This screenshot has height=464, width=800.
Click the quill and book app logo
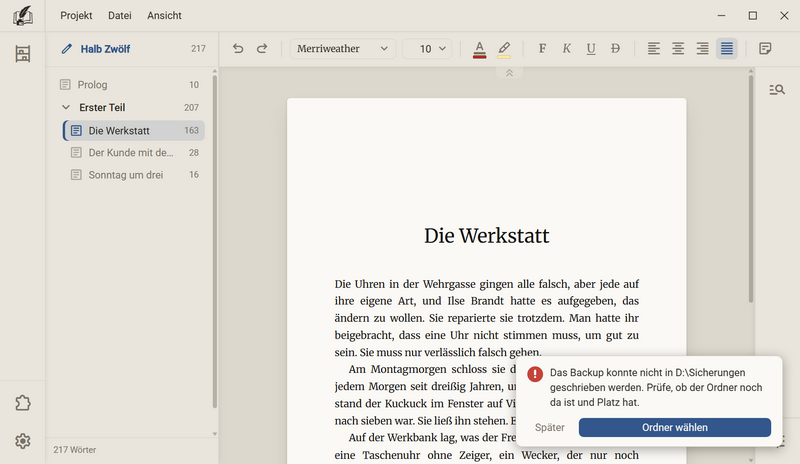tap(22, 16)
